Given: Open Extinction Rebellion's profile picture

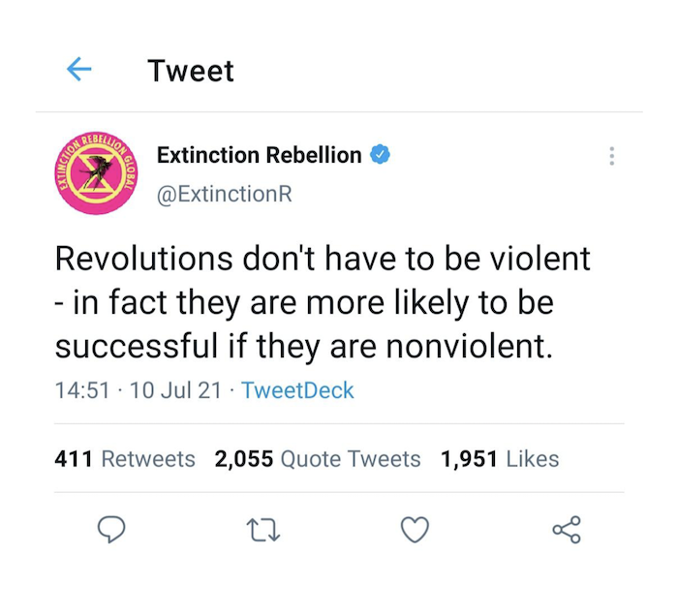Looking at the screenshot, I should (96, 173).
